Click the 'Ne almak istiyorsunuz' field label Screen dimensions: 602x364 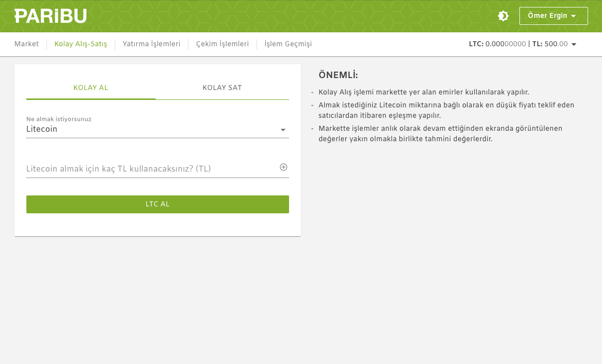[59, 119]
